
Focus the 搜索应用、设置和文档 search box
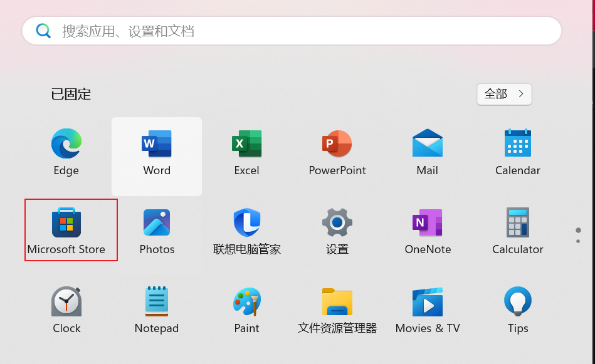point(292,31)
